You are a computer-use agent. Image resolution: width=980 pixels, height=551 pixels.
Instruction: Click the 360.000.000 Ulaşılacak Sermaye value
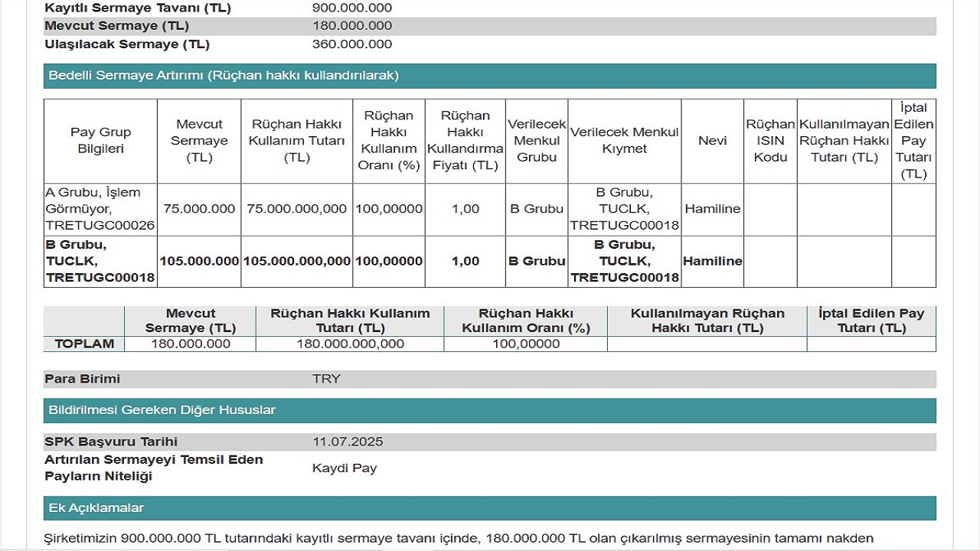click(351, 44)
